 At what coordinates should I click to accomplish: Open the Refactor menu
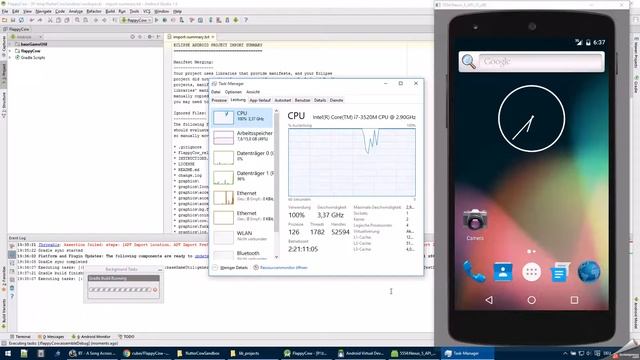pyautogui.click(x=94, y=11)
